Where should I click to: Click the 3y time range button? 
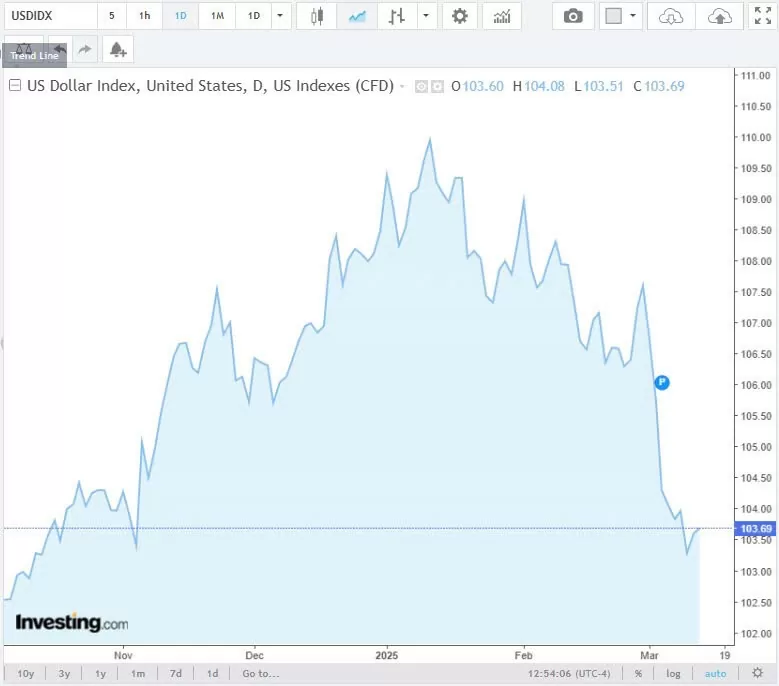pos(64,674)
